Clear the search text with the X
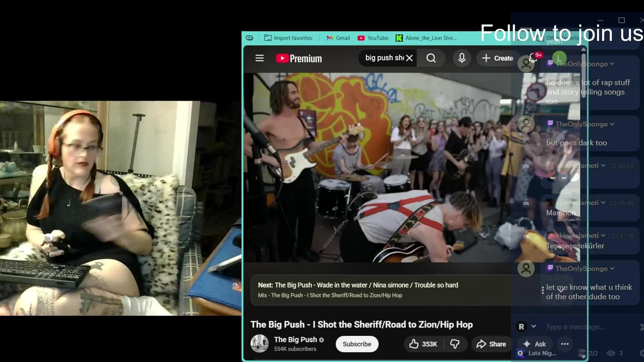 (x=410, y=58)
